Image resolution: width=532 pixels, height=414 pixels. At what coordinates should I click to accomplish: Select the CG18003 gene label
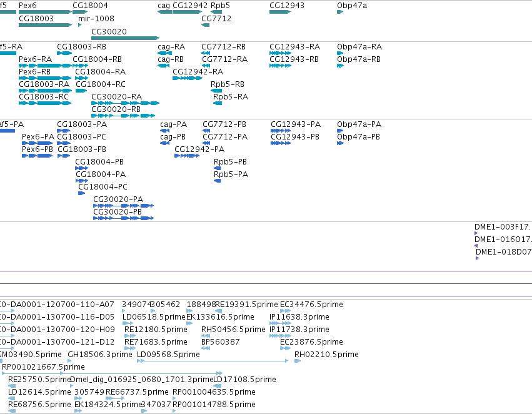click(36, 18)
